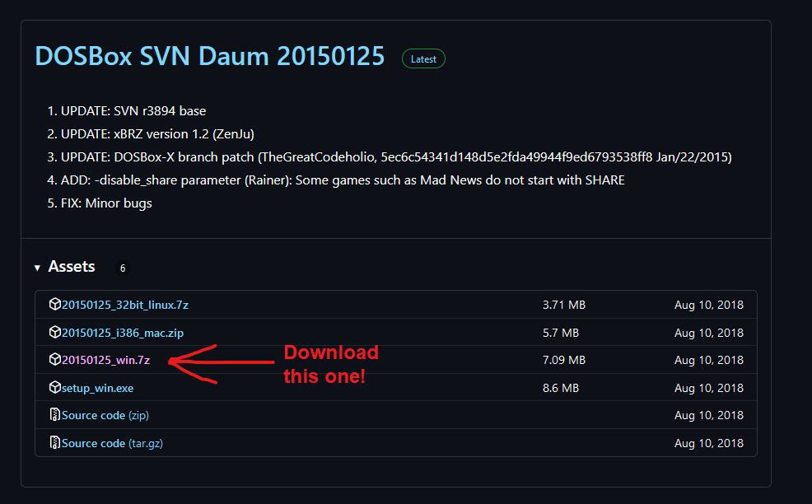The image size is (812, 504).
Task: Click package icon beside 20150125_i386_mac.zip
Action: point(55,332)
